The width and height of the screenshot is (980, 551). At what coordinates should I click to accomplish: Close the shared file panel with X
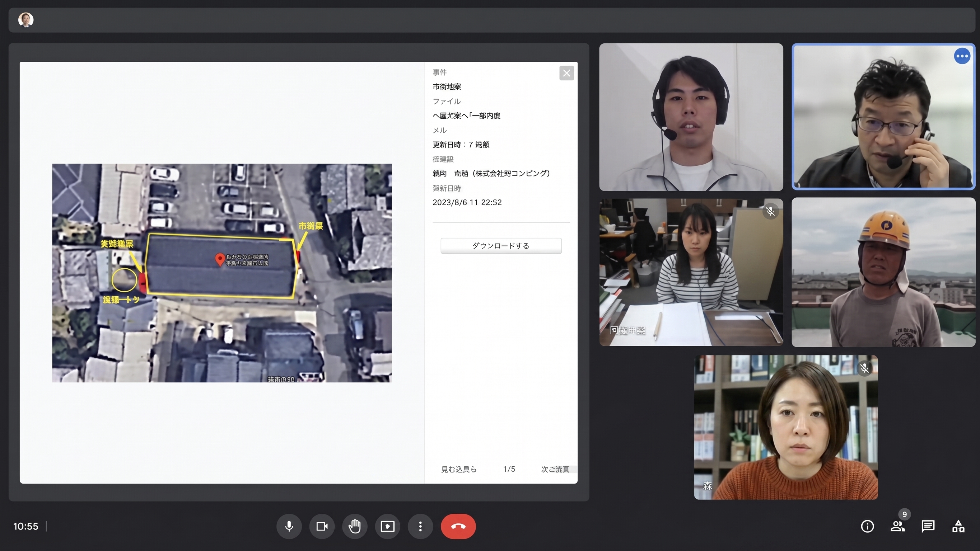[566, 73]
